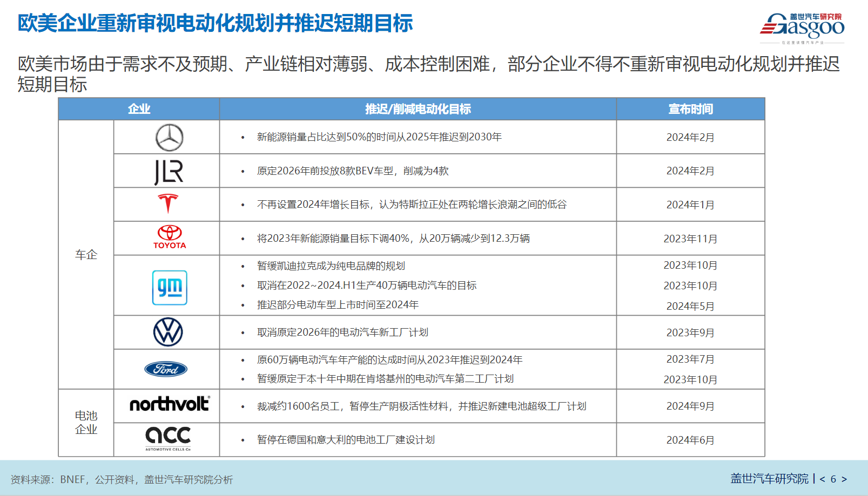Click the red Tesla logo
868x496 pixels.
[168, 204]
